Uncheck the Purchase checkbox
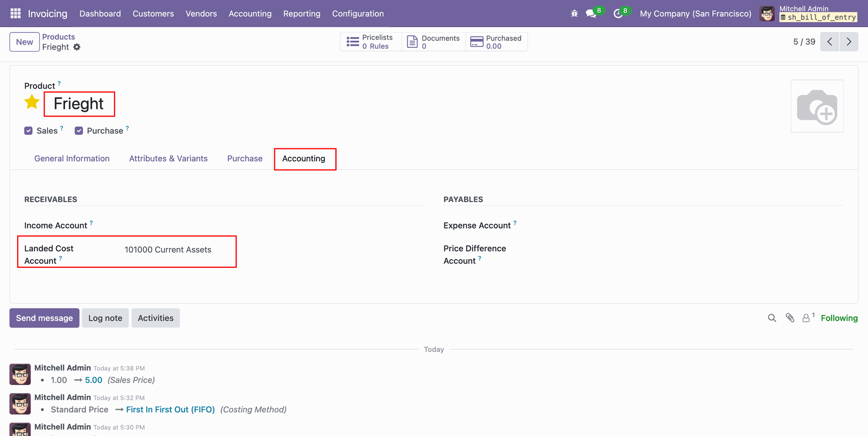Viewport: 868px width, 436px height. pyautogui.click(x=79, y=131)
